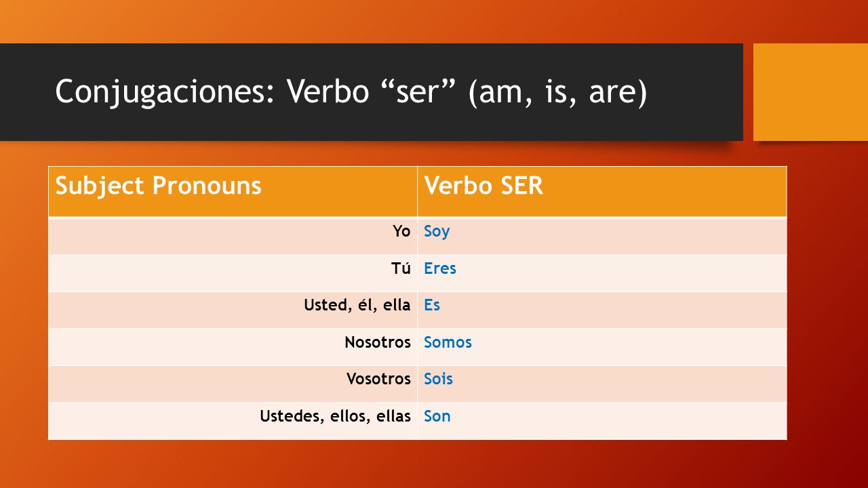
Task: Click the Ustedes, ellos, ellas cell
Action: click(233, 421)
